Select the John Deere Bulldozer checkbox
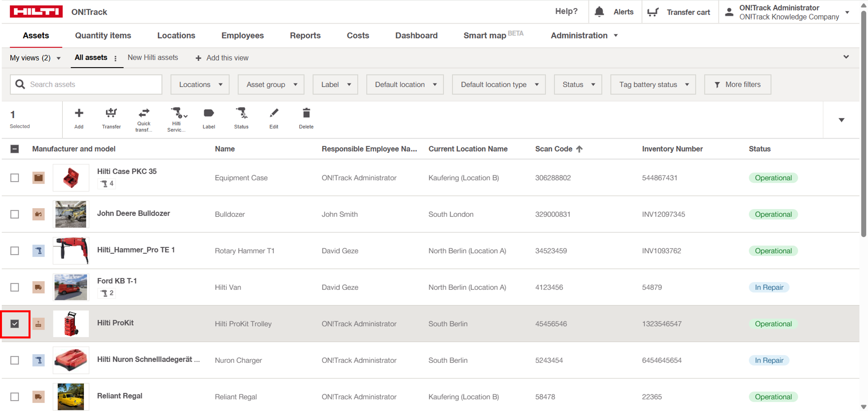 [15, 214]
